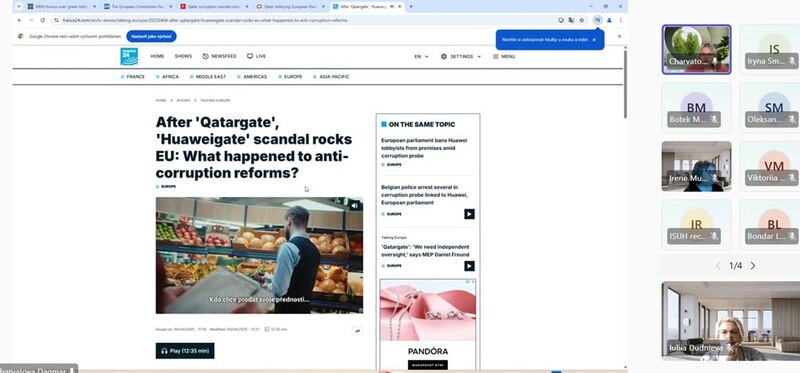This screenshot has width=800, height=373.
Task: Reload the page with refresh icon
Action: point(42,20)
